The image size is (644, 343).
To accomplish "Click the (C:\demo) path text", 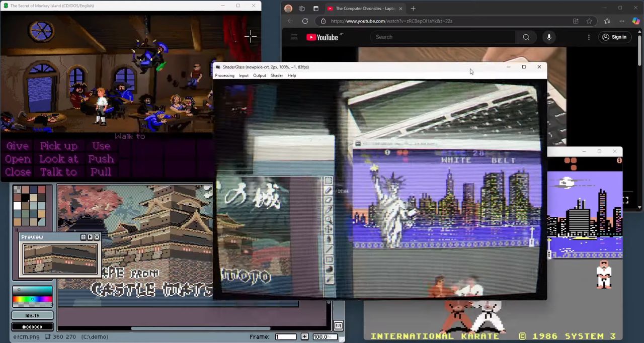I will point(95,337).
